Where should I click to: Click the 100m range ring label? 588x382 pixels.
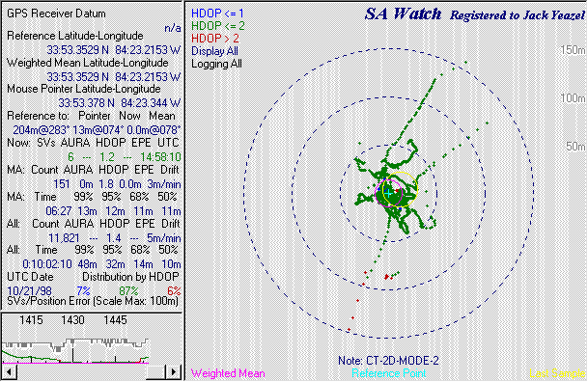click(x=573, y=98)
